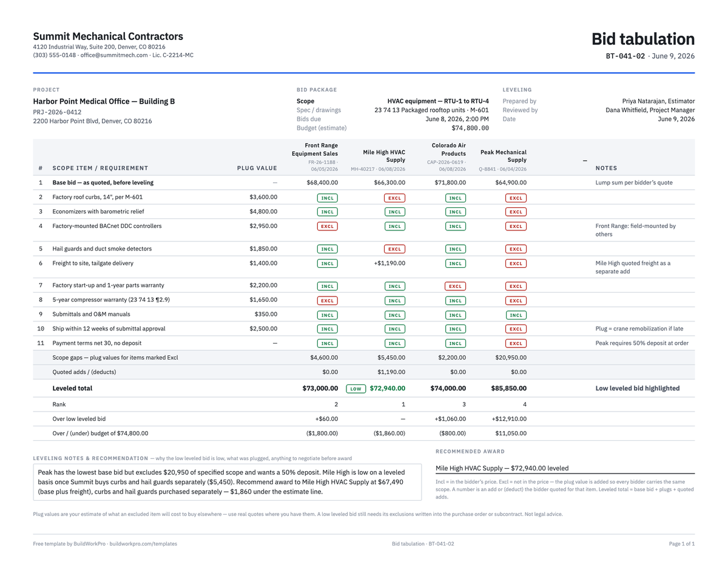Click Peak EXCL badge in Economizers row
Image resolution: width=728 pixels, height=562 pixels.
click(516, 212)
